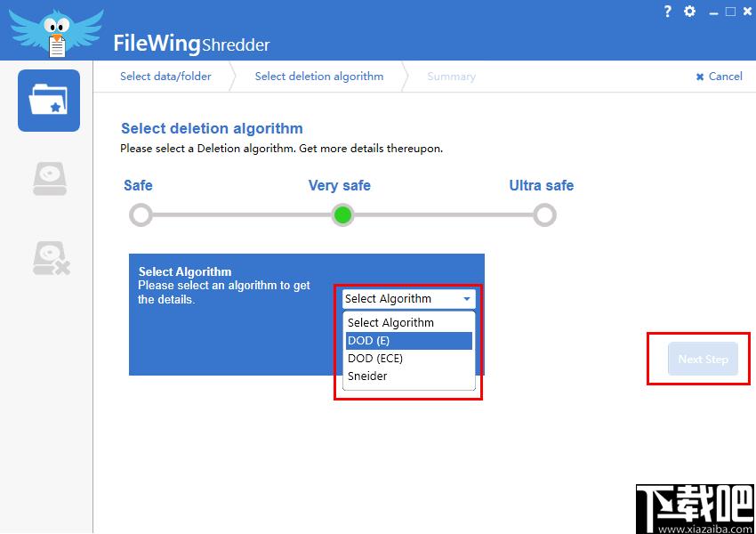This screenshot has height=534, width=756.
Task: Select the Very safe green radio point
Action: [342, 215]
